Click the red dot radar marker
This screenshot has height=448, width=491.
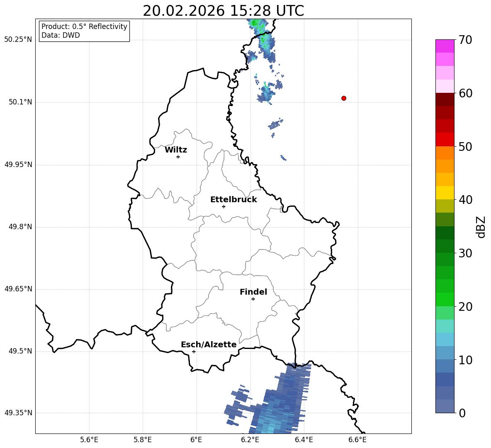click(x=343, y=98)
